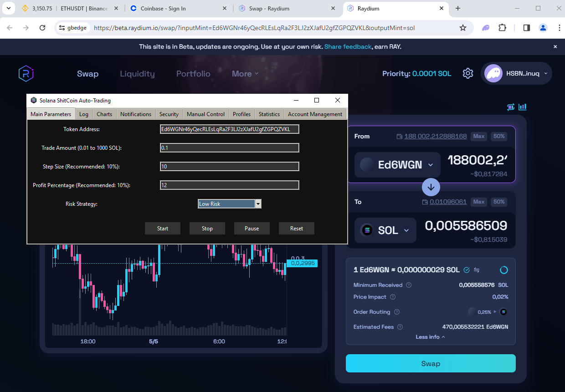This screenshot has width=565, height=392.
Task: Click the Profit Percentage input field
Action: click(x=230, y=185)
